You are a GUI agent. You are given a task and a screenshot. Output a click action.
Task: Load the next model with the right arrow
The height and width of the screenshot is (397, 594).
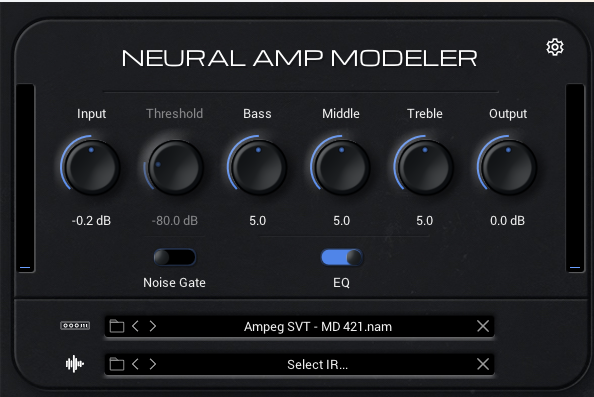click(x=153, y=326)
